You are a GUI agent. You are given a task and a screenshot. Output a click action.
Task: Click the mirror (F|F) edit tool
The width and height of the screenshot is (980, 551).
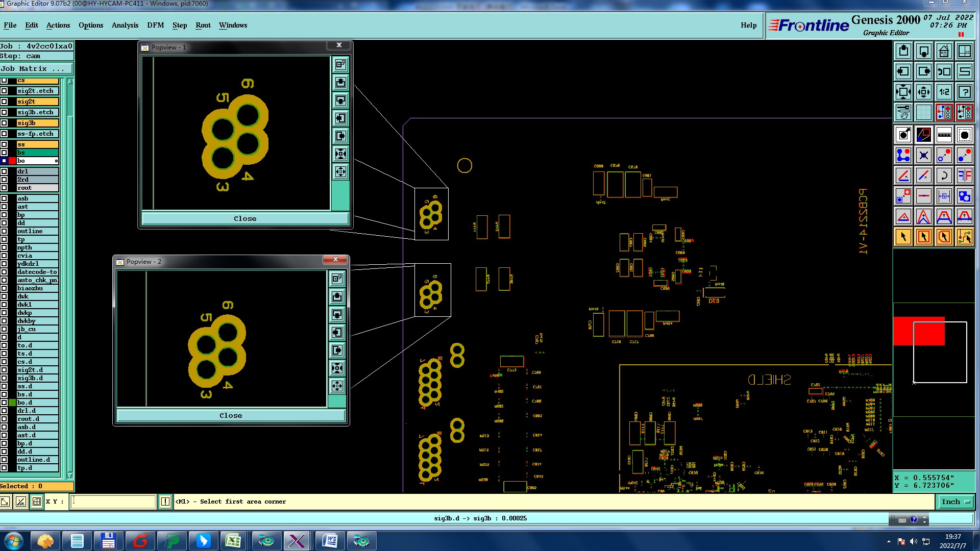pyautogui.click(x=964, y=176)
